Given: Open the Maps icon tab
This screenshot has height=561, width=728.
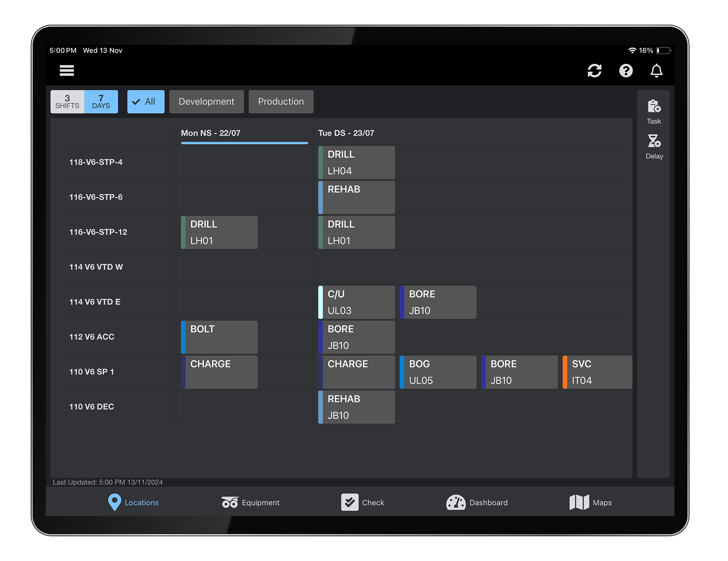Looking at the screenshot, I should (x=590, y=502).
